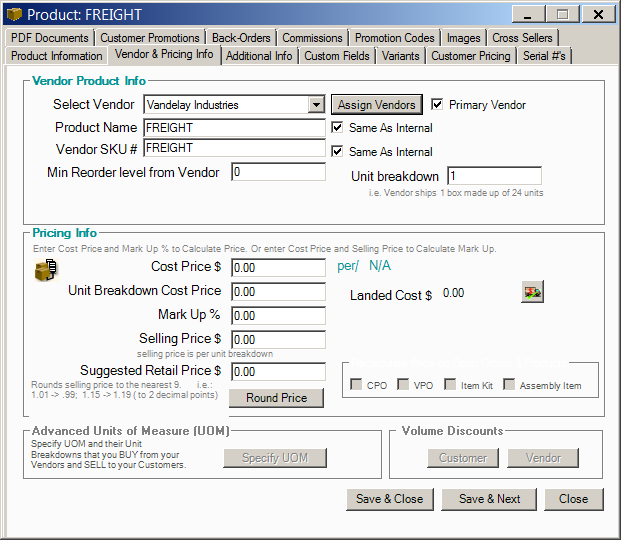Open the Cross Sellers tab
Screen dimensions: 621x540
click(x=522, y=38)
